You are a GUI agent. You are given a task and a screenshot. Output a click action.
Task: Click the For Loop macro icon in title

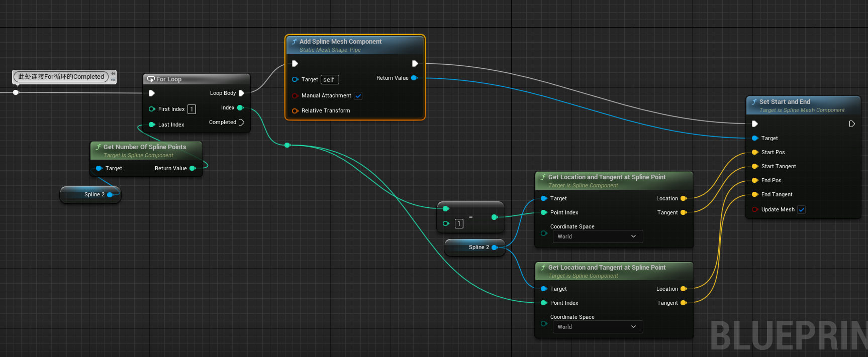[151, 79]
